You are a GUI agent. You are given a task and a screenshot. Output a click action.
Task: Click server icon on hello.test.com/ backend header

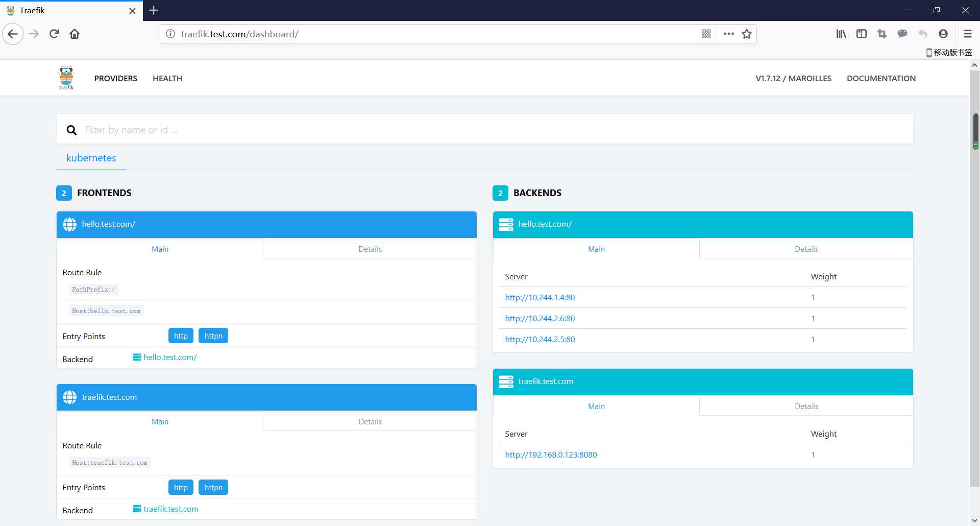point(506,225)
